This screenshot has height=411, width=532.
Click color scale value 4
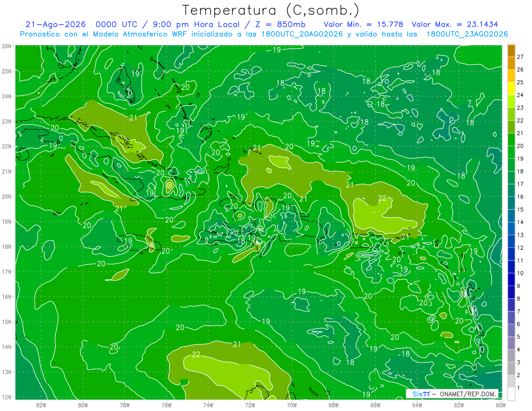[x=519, y=350]
